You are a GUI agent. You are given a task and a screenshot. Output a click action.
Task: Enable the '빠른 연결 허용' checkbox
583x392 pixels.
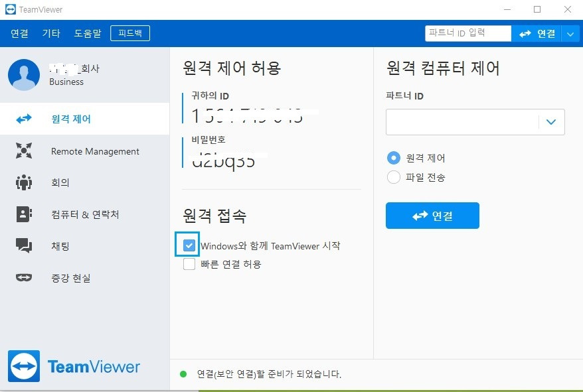coord(189,264)
